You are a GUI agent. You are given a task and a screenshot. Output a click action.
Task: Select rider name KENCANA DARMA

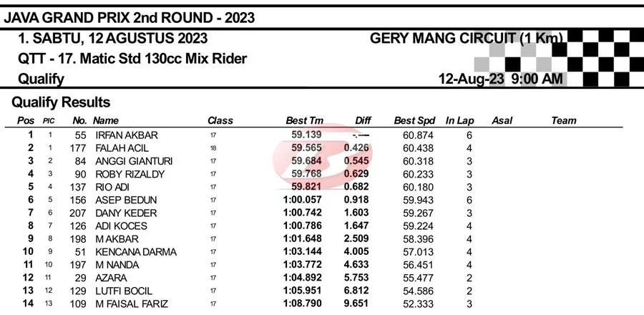pos(132,252)
